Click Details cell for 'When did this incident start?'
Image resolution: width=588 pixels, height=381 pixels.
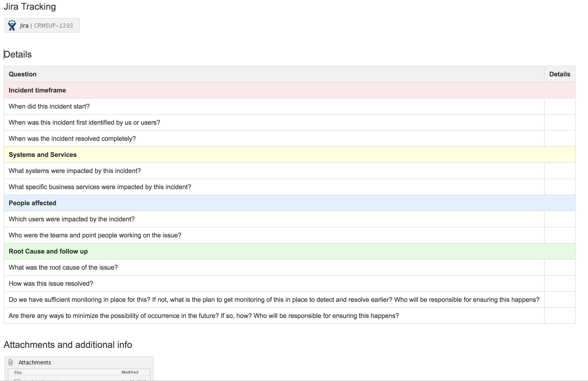559,106
